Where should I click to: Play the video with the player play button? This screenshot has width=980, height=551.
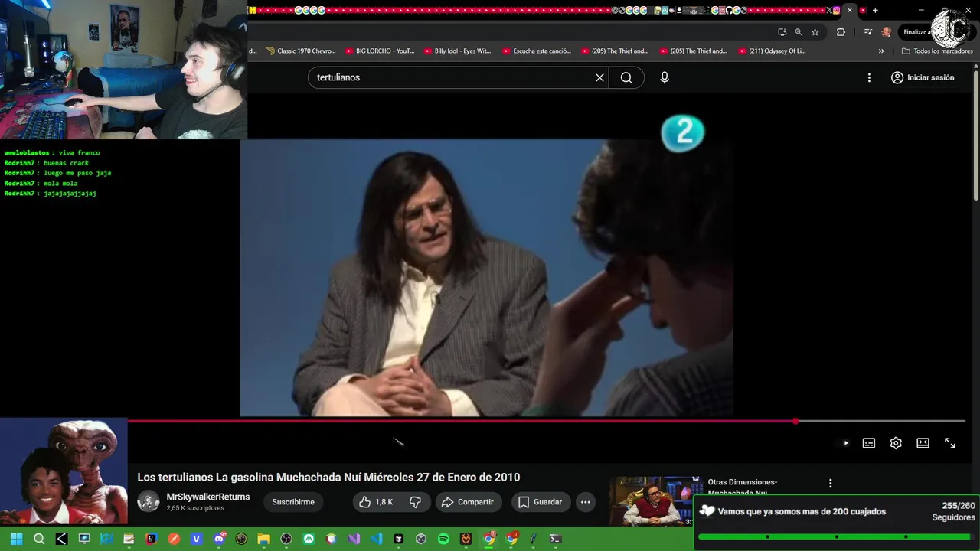pyautogui.click(x=846, y=443)
